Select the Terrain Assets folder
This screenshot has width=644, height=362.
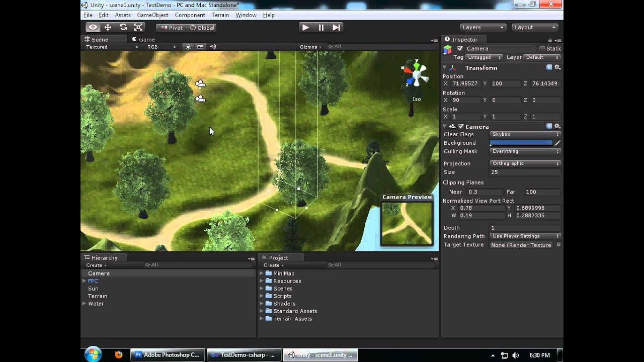[x=292, y=319]
